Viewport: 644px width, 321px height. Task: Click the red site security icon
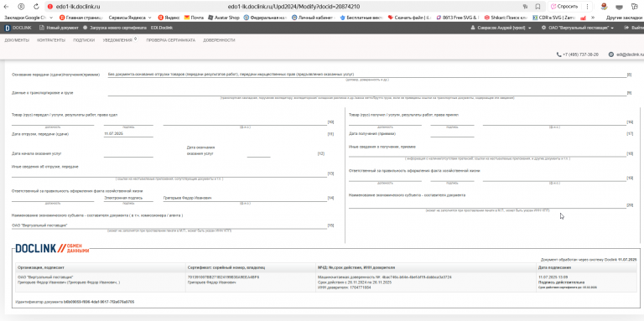click(50, 7)
